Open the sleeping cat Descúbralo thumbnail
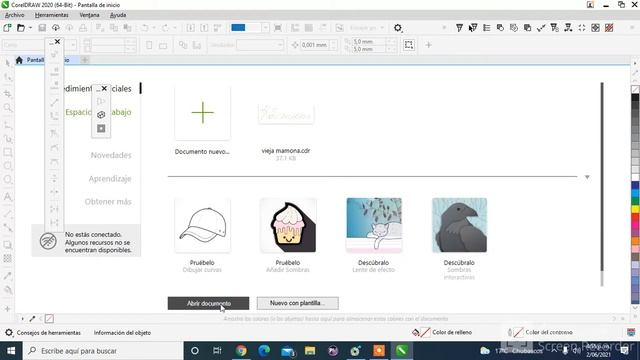The height and width of the screenshot is (360, 640). [x=374, y=225]
